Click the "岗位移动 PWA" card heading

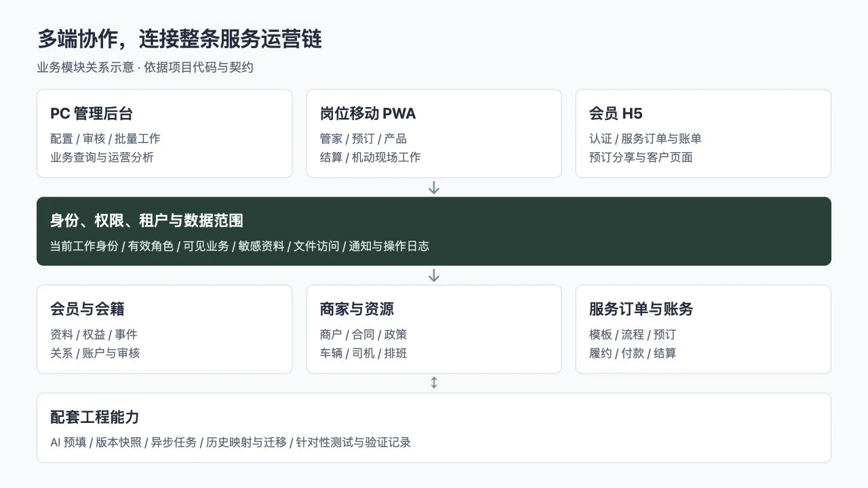click(368, 113)
